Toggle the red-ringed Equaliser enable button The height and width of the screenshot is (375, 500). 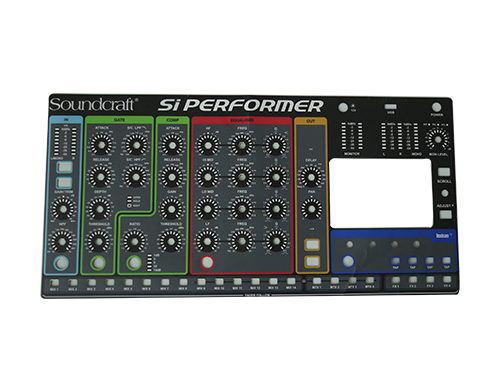tap(207, 262)
